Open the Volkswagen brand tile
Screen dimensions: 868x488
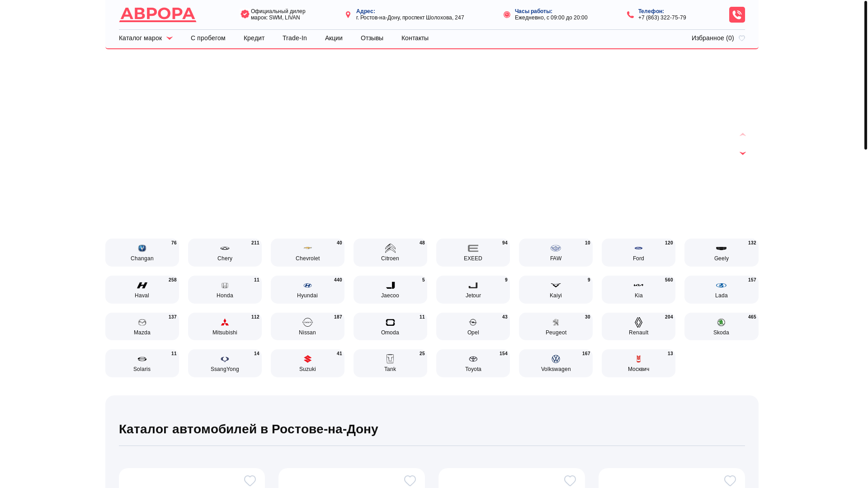(x=556, y=363)
